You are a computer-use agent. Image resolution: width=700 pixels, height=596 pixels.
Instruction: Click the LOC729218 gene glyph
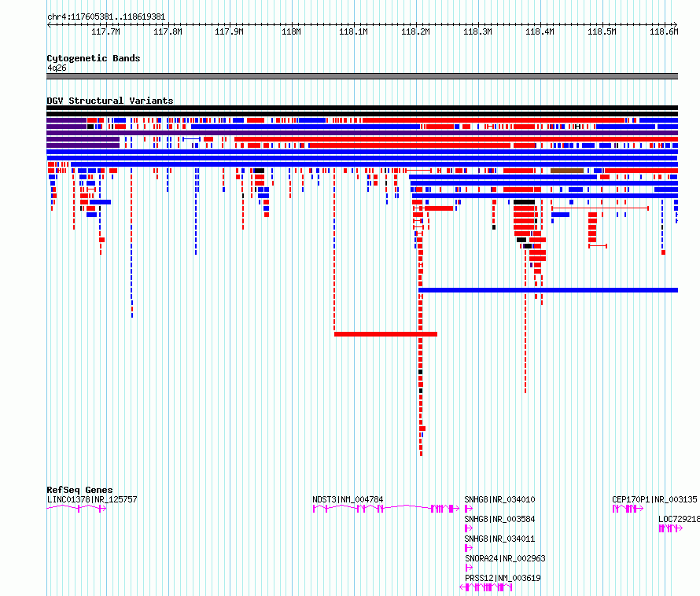pos(671,528)
